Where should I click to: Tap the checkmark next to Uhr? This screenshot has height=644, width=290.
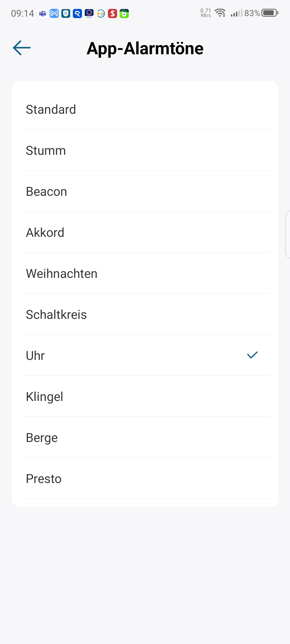pos(252,355)
